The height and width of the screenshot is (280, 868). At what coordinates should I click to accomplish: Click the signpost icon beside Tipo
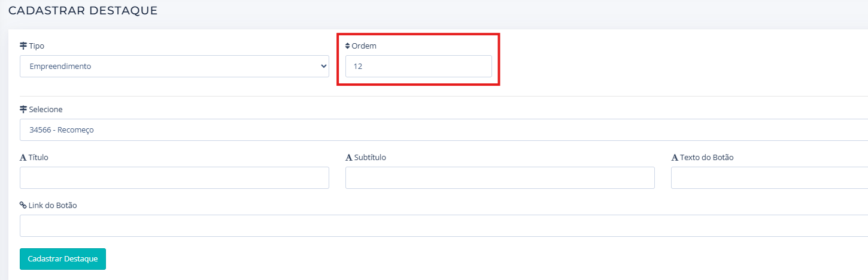tap(24, 46)
